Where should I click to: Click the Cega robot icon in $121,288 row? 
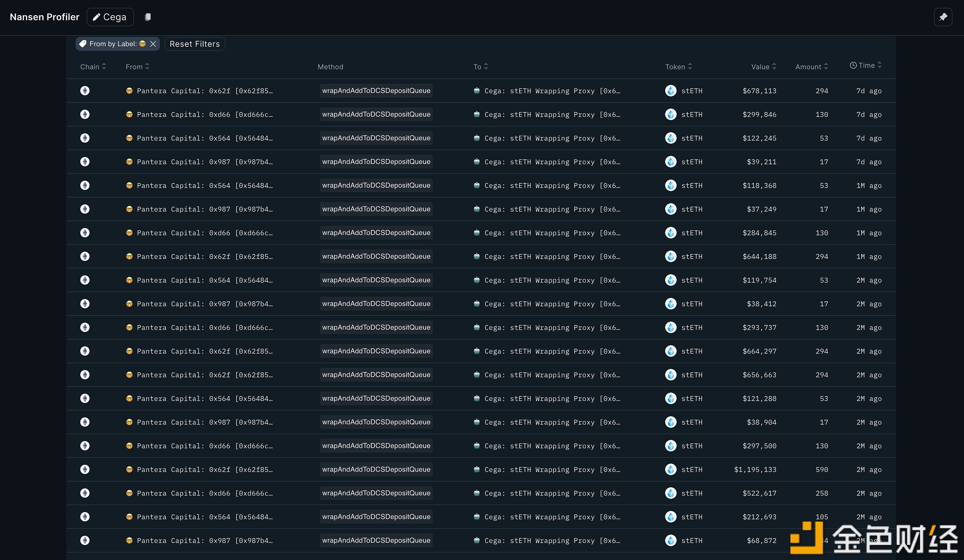tap(477, 398)
